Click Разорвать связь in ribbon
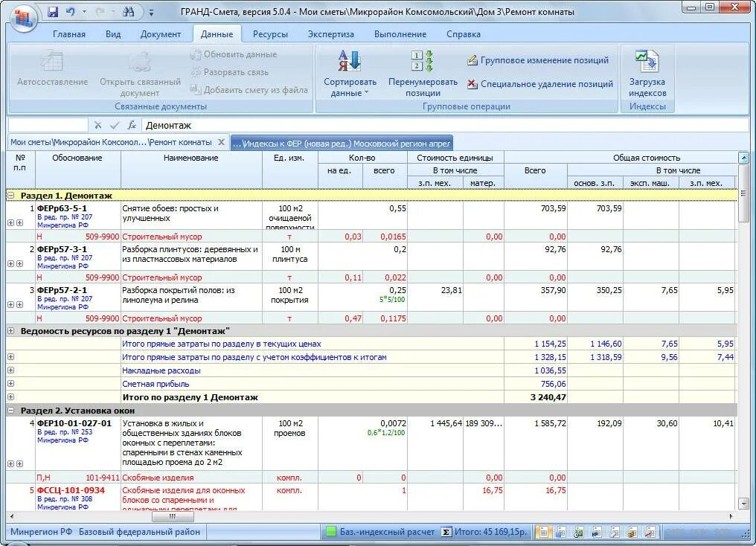Screen dimensions: 756x546 point(229,72)
